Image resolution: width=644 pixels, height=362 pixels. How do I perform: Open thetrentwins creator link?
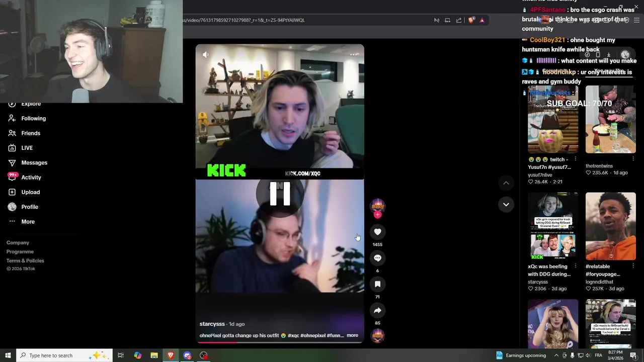click(599, 166)
